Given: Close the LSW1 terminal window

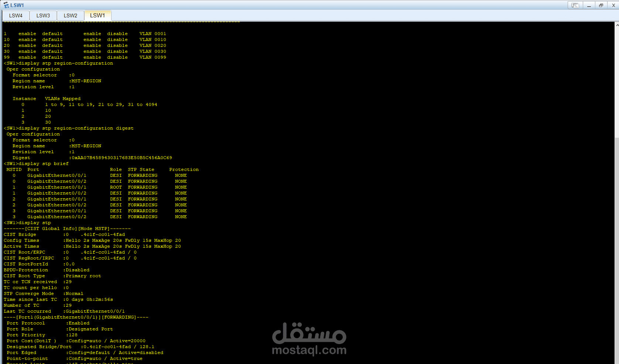Looking at the screenshot, I should [x=613, y=5].
